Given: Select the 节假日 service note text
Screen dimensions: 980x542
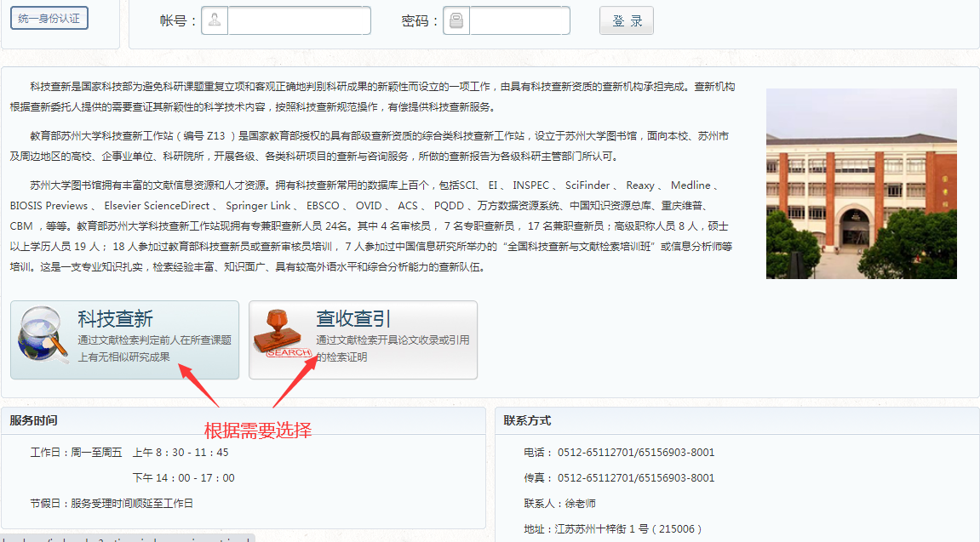Looking at the screenshot, I should [x=112, y=504].
